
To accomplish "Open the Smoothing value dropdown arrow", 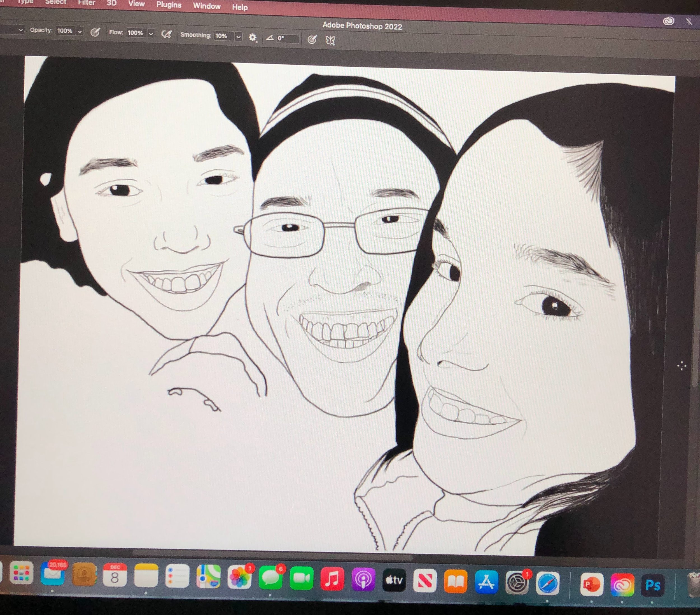I will [x=238, y=37].
